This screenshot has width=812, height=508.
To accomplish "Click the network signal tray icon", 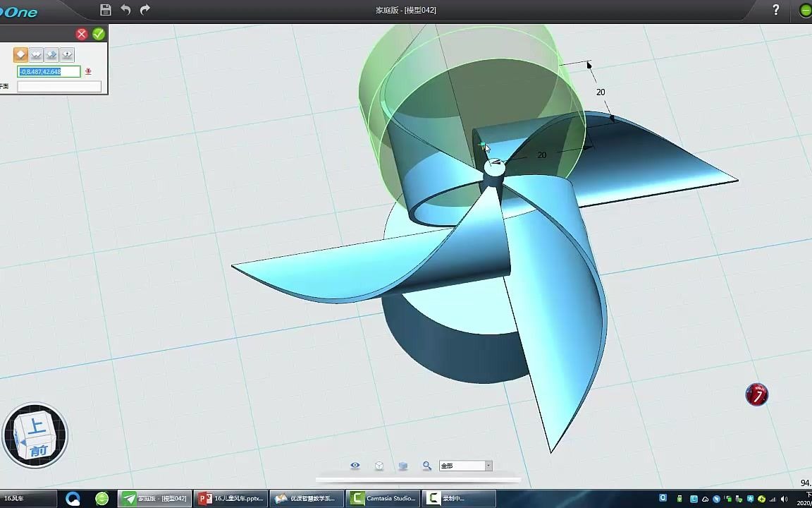I will (x=773, y=499).
